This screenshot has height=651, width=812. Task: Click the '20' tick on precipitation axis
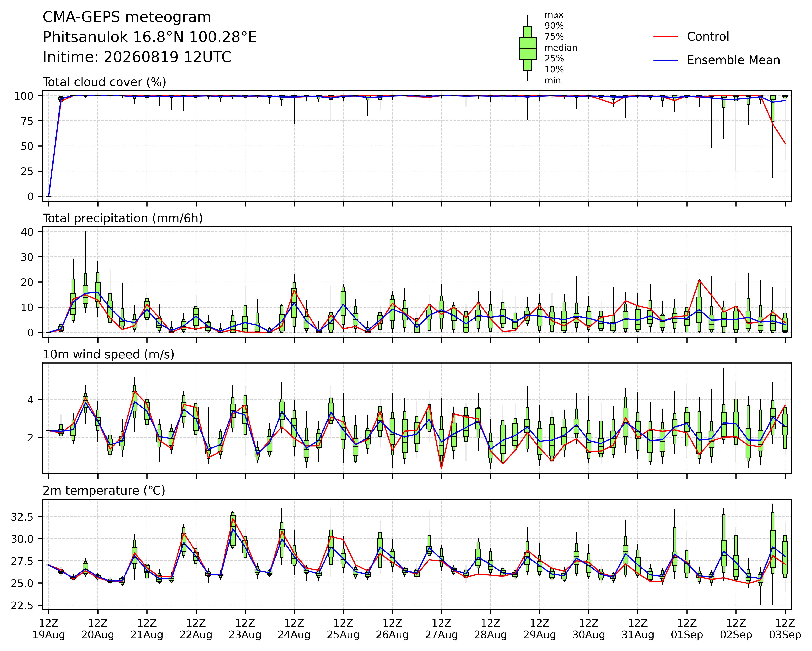(27, 282)
